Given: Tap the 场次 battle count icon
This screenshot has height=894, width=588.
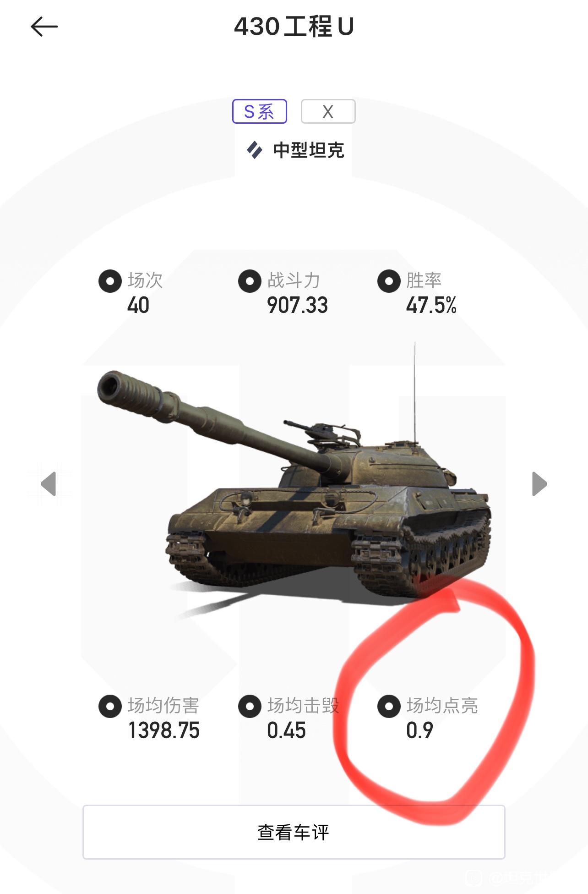Looking at the screenshot, I should pos(110,281).
